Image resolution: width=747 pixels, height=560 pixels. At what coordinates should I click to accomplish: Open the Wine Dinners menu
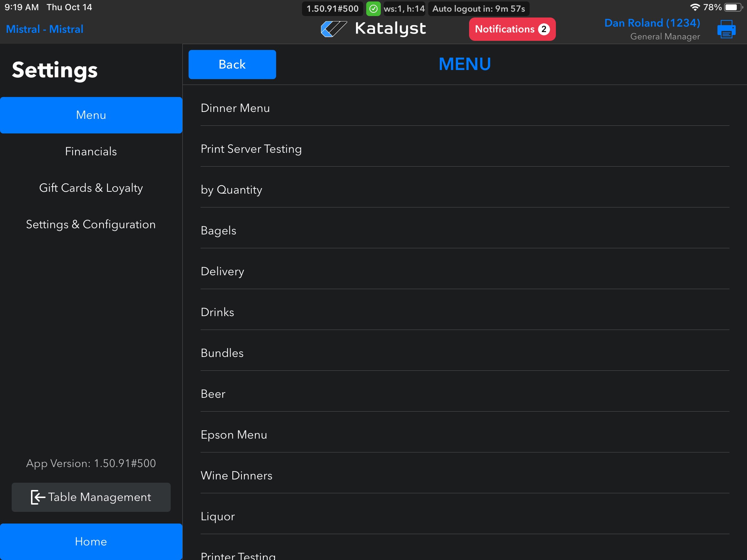[236, 475]
